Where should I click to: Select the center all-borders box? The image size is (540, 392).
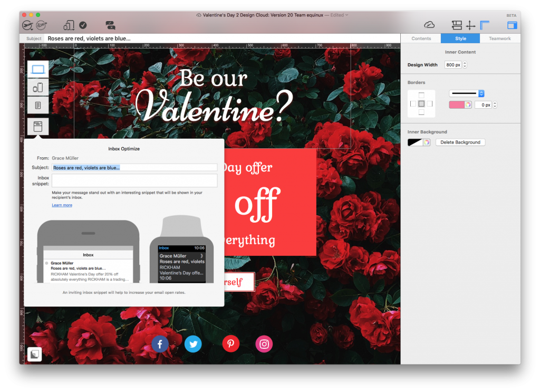421,104
